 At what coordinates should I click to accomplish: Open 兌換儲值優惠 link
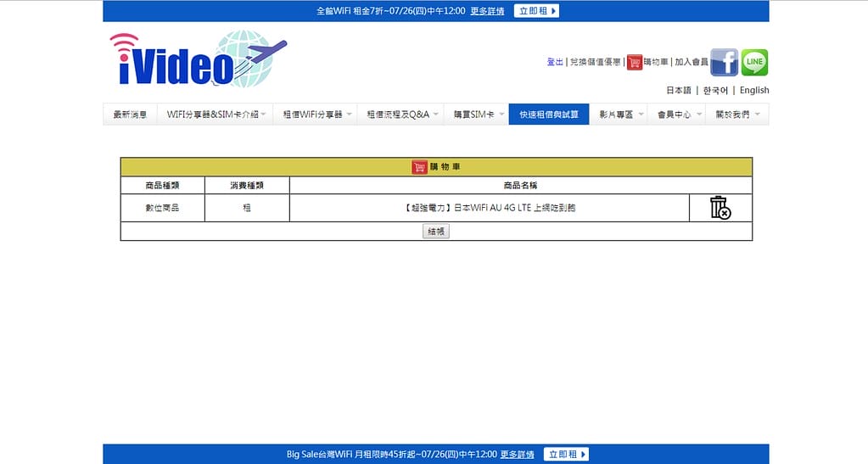pyautogui.click(x=595, y=62)
